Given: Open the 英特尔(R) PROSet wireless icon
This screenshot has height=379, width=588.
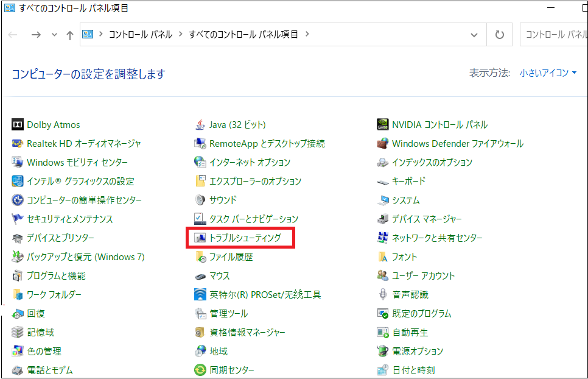Looking at the screenshot, I should [x=200, y=294].
